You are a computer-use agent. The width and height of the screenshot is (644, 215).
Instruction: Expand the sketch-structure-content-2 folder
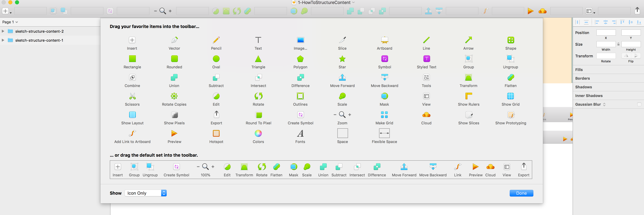point(3,31)
